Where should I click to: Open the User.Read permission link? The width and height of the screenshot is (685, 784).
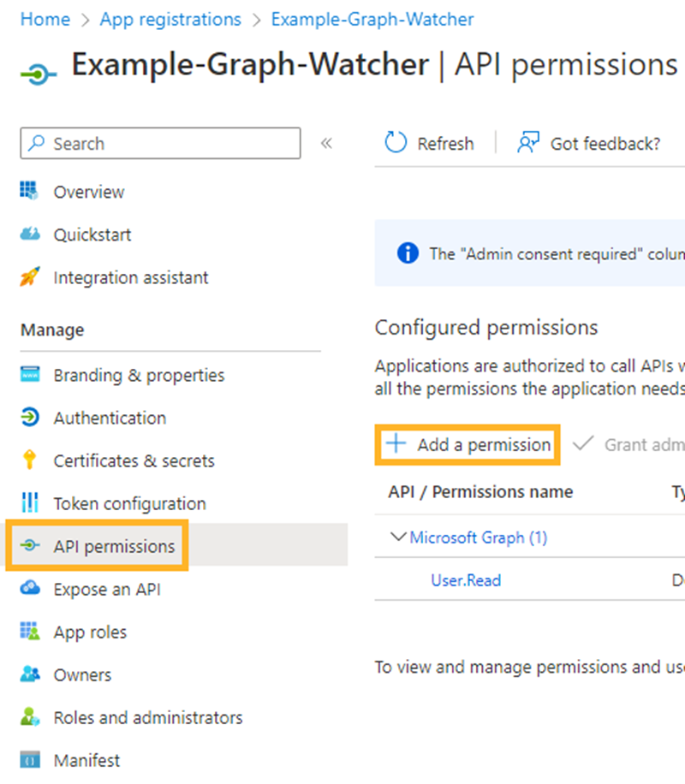coord(466,580)
